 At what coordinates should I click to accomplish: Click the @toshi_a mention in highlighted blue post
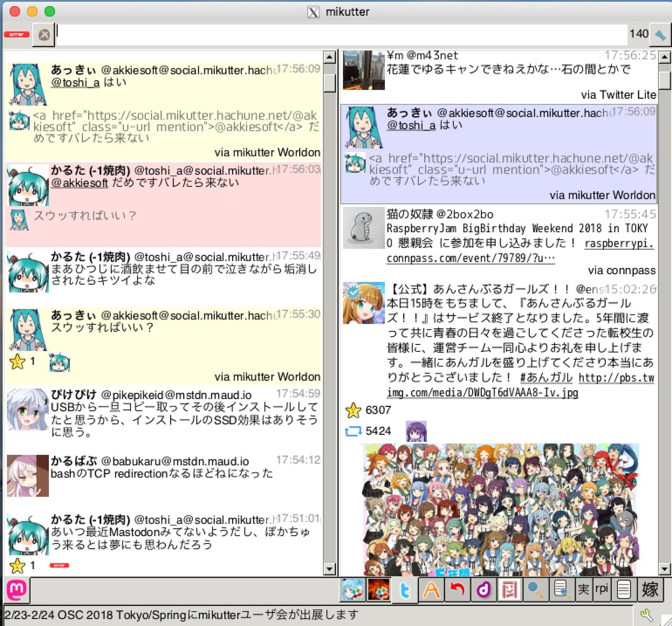tap(411, 126)
